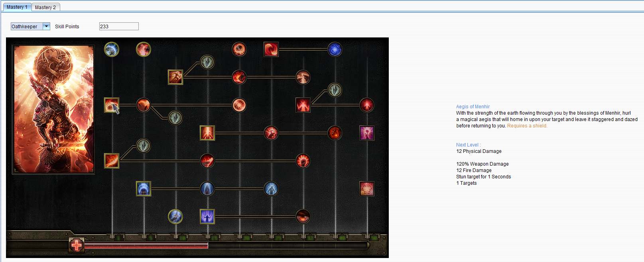This screenshot has width=644, height=262.
Task: Click the '1 Targets' line
Action: (467, 183)
